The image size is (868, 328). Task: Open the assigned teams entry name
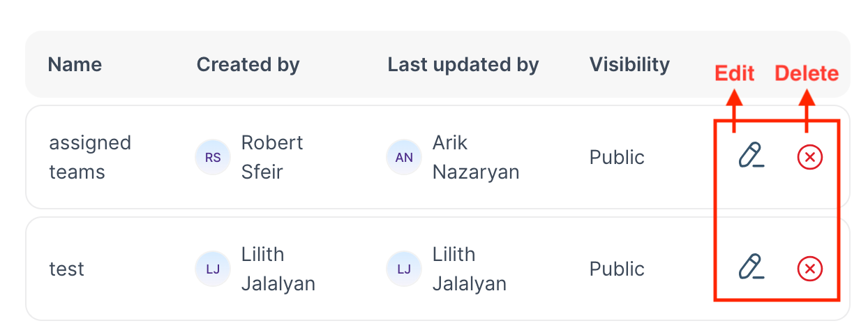(90, 157)
